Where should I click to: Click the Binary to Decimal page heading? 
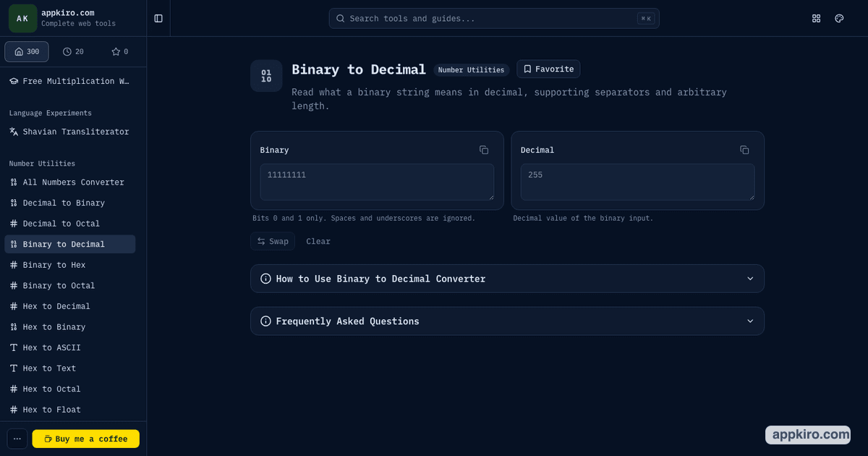pyautogui.click(x=359, y=69)
